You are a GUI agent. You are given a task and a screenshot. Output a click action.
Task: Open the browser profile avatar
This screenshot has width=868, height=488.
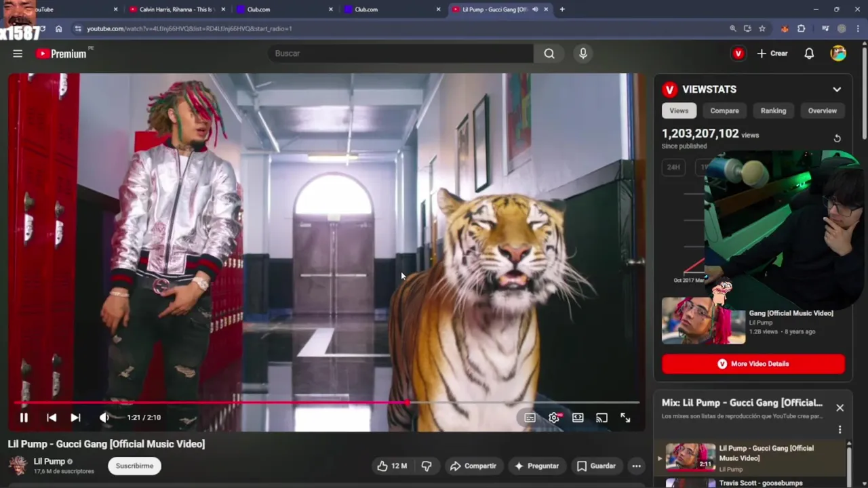click(842, 28)
